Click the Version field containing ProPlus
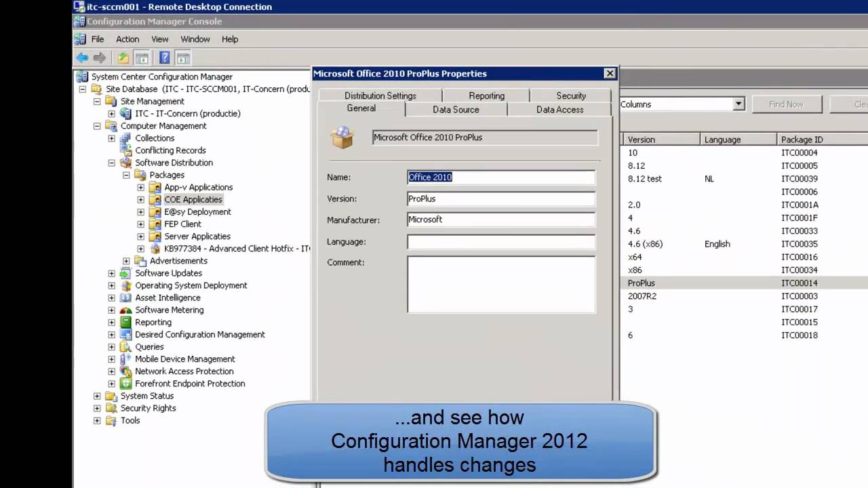This screenshot has height=488, width=868. click(501, 199)
